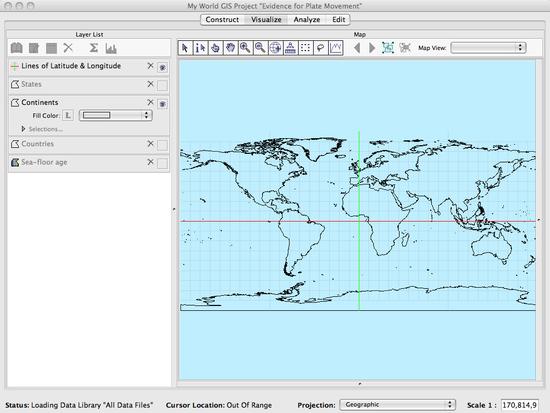Click the grayed zoom to selection icon

[405, 48]
